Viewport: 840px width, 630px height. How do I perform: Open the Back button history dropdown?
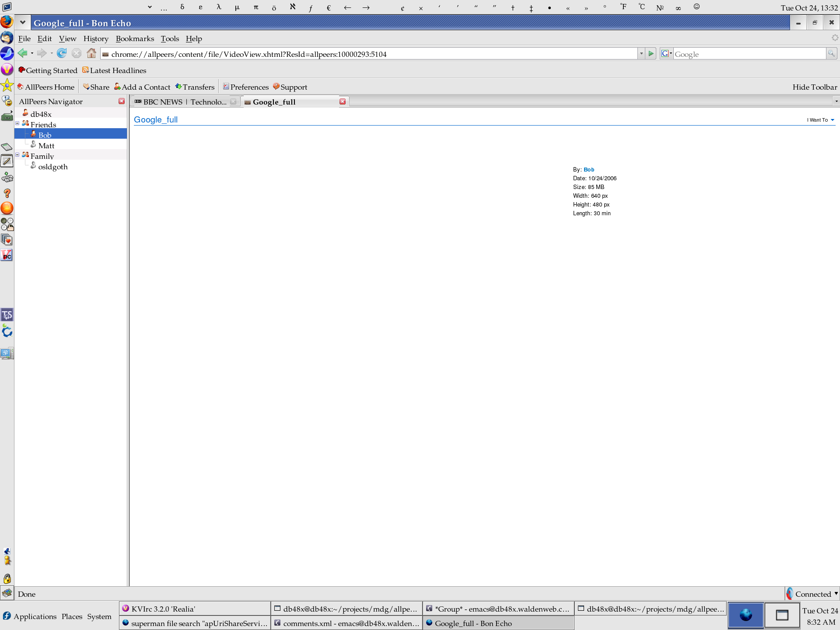point(32,53)
